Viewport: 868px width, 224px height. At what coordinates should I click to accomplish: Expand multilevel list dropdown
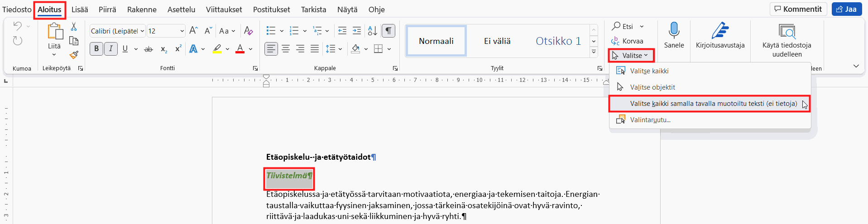(327, 31)
